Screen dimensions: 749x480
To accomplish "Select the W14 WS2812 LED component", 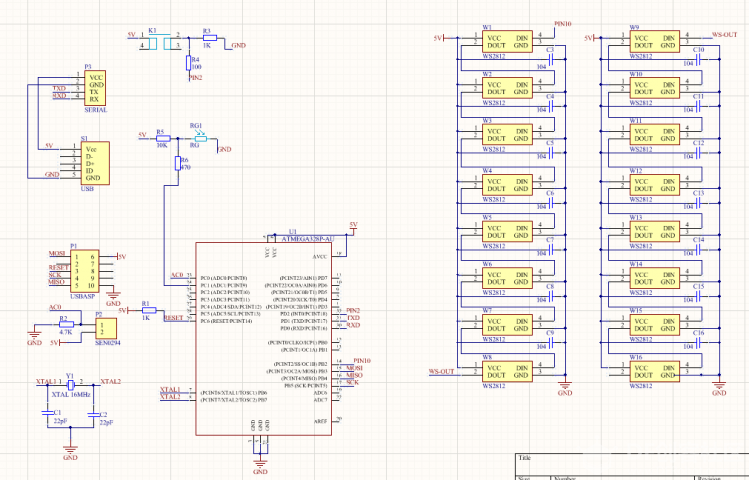I will (654, 278).
